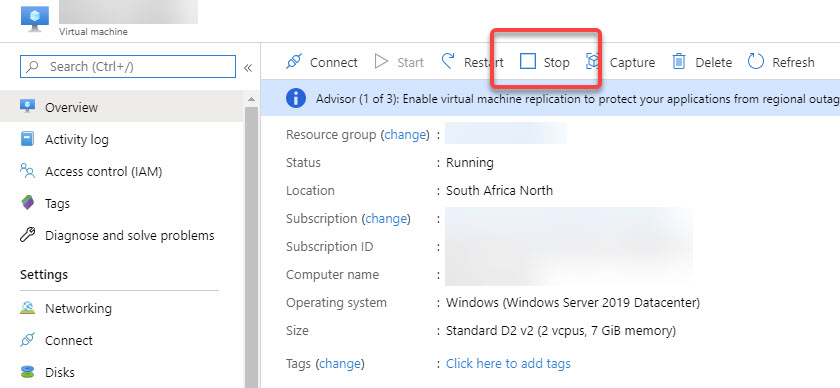Click change link beside Tags
The image size is (840, 388).
(340, 364)
